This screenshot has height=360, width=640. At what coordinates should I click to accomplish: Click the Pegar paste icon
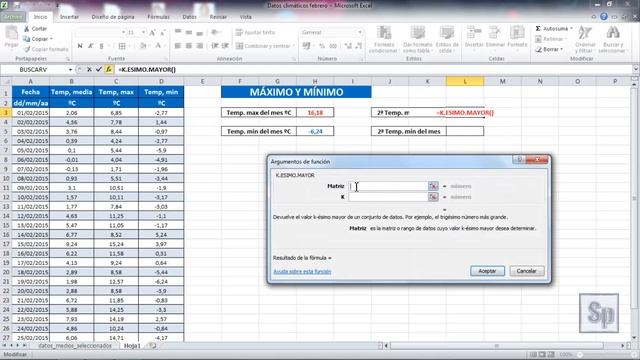pos(11,33)
